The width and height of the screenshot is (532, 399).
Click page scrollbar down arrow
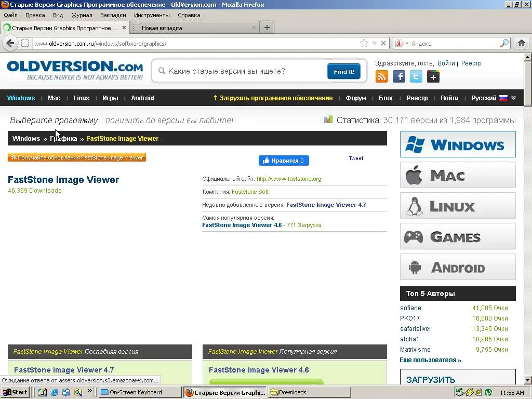[x=528, y=380]
